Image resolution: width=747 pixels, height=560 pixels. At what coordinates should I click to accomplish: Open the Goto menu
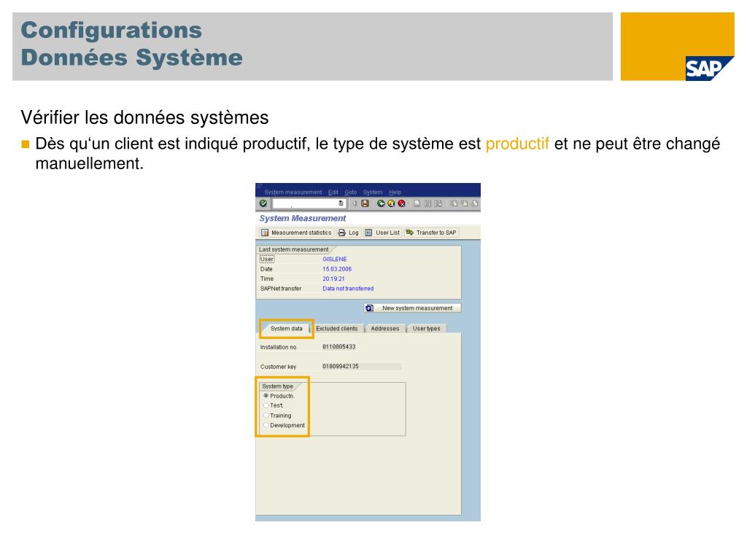tap(351, 192)
